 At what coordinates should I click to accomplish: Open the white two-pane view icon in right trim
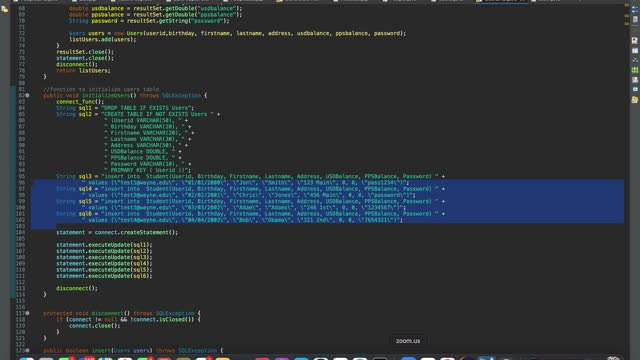[x=635, y=51]
